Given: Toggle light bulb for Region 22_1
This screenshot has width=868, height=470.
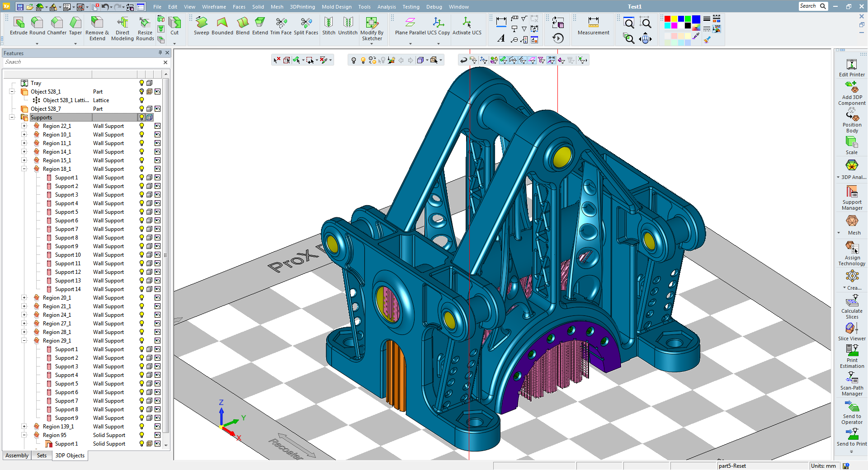Looking at the screenshot, I should point(142,126).
